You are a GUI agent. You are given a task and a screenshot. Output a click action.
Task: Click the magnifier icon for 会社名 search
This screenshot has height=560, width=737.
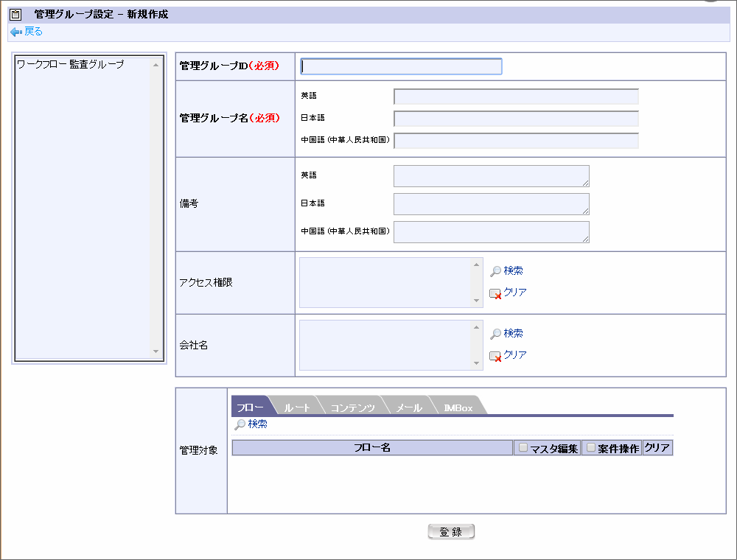pyautogui.click(x=495, y=334)
